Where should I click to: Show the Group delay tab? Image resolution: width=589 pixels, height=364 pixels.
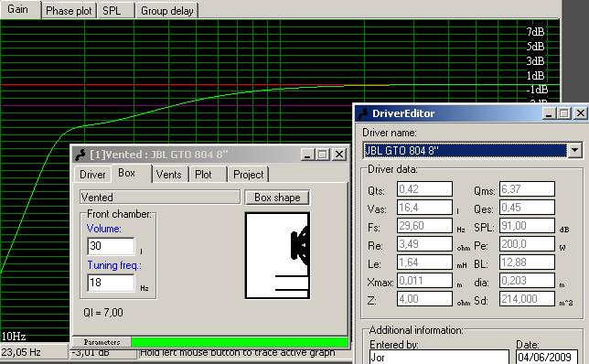pos(166,11)
